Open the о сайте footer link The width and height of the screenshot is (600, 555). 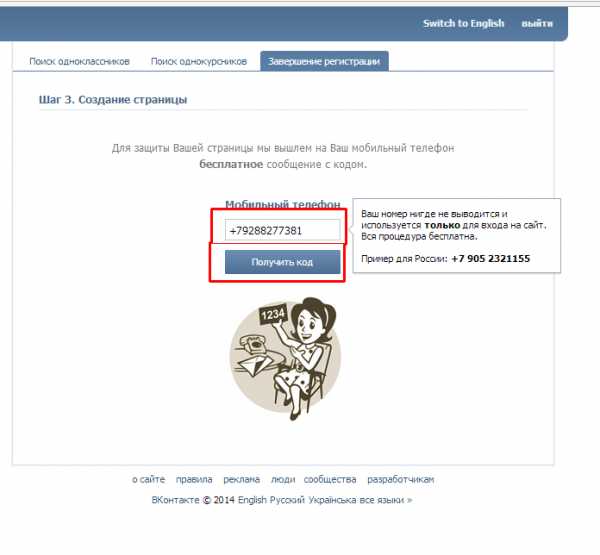148,479
